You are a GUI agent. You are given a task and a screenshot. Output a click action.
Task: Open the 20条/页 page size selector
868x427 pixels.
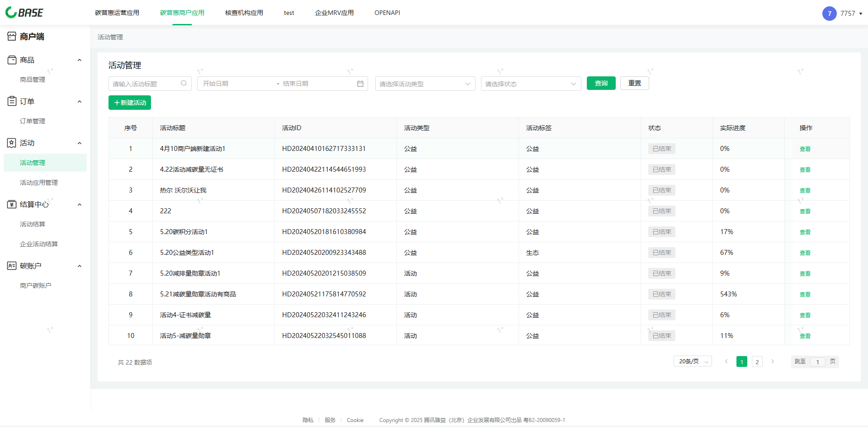pos(693,361)
